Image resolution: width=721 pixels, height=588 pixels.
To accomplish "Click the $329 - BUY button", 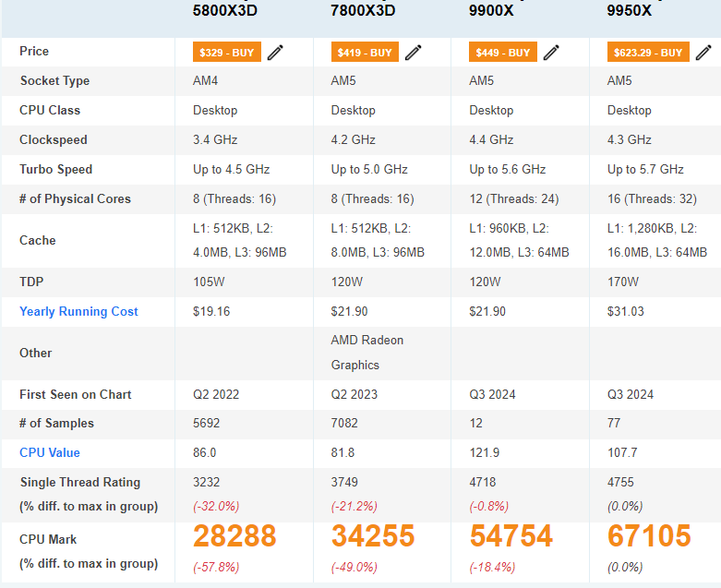I will tap(227, 52).
